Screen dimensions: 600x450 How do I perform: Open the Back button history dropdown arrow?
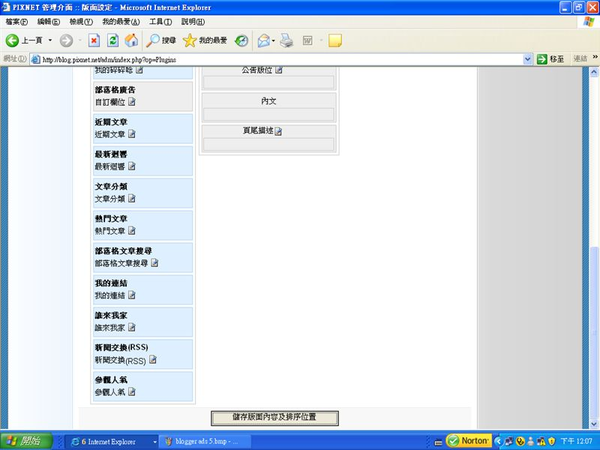50,40
